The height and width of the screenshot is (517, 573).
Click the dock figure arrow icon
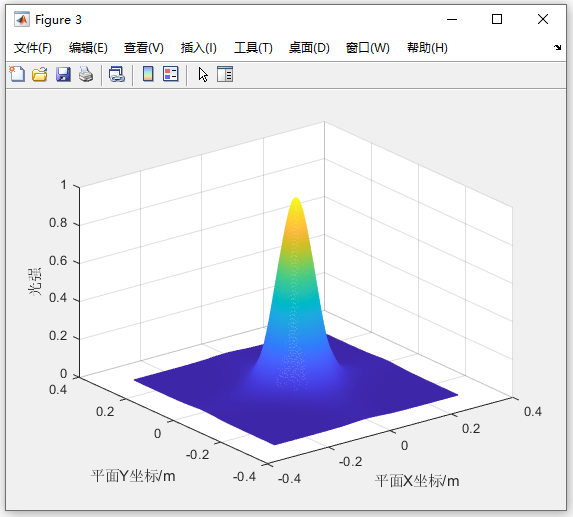pyautogui.click(x=557, y=47)
